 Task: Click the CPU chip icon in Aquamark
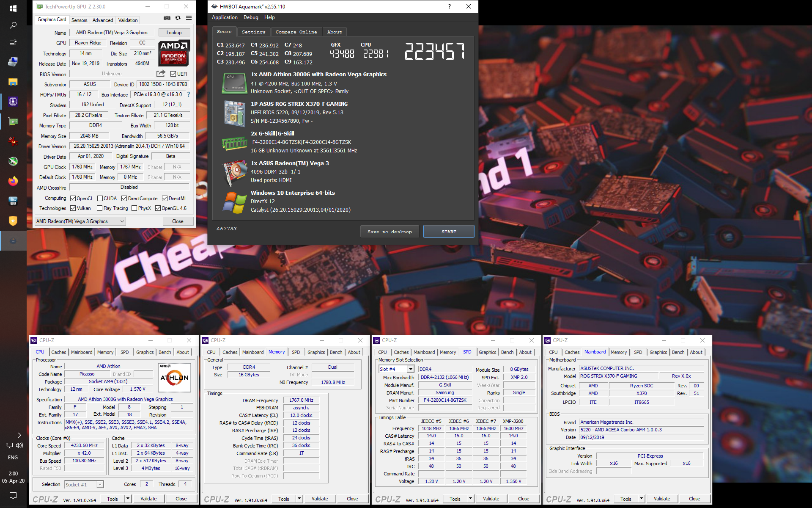[x=234, y=83]
